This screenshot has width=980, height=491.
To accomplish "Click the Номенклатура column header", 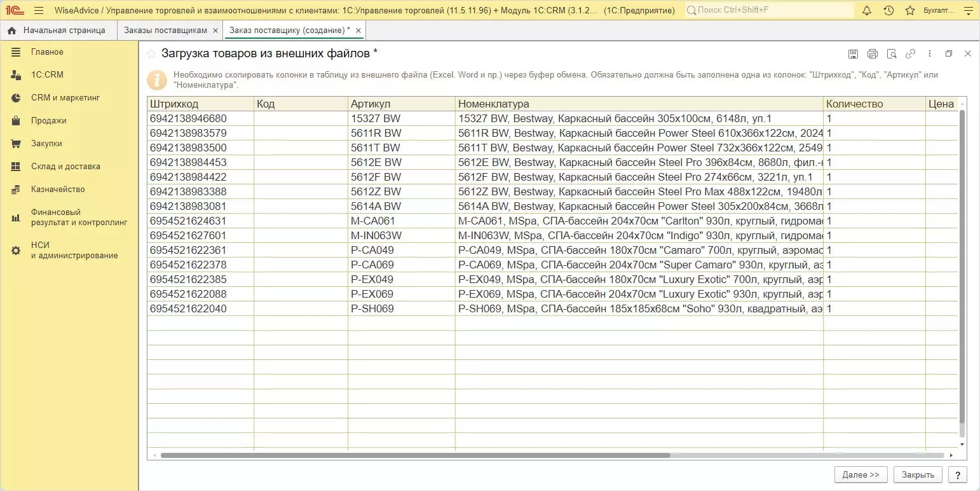I will tap(639, 104).
